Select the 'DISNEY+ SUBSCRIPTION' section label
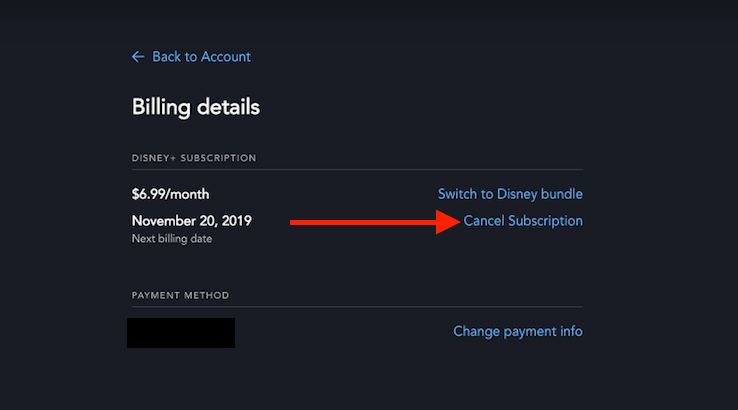 coord(194,158)
